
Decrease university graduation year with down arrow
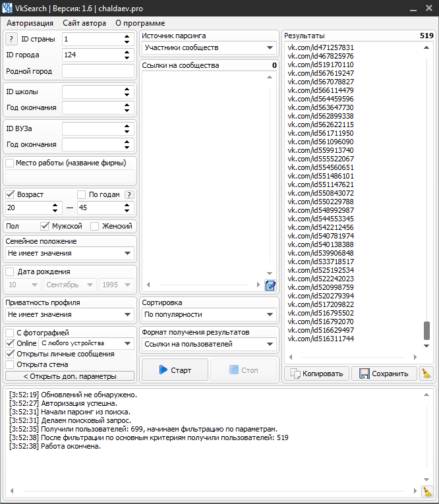[127, 148]
